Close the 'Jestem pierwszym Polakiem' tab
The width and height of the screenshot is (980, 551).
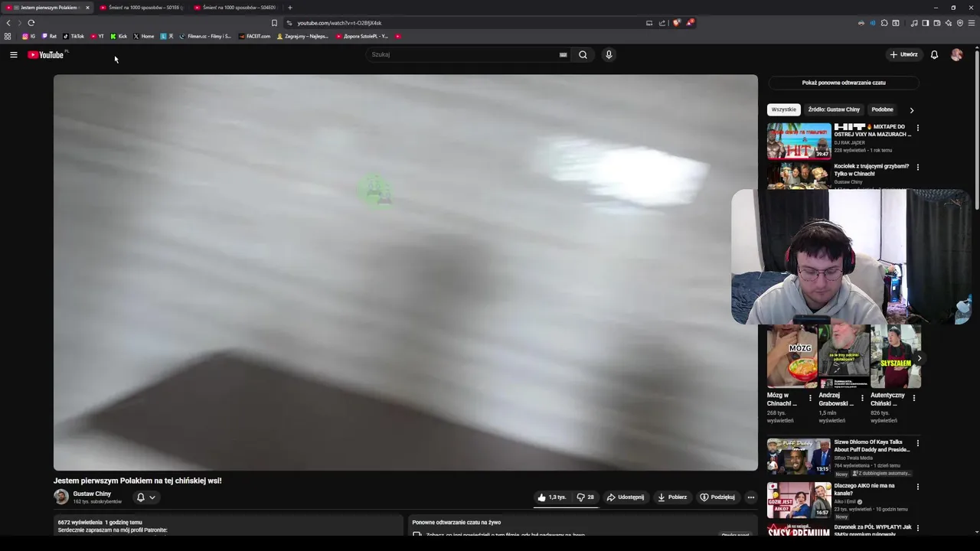(x=87, y=8)
